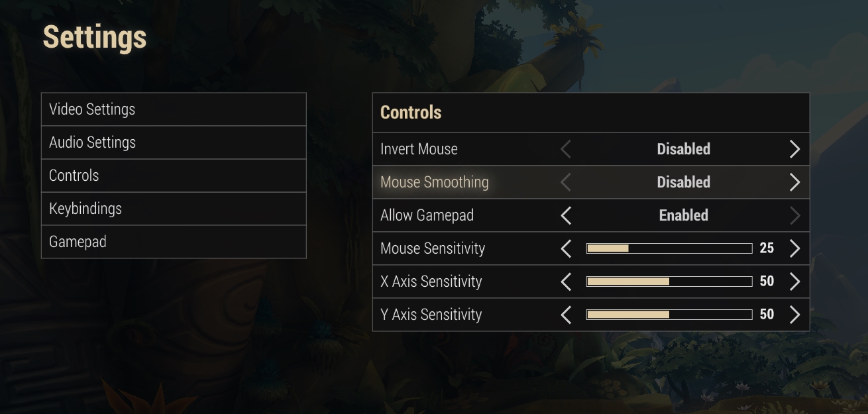Decrease Mouse Sensitivity with left arrow
Image resolution: width=868 pixels, height=414 pixels.
point(566,248)
